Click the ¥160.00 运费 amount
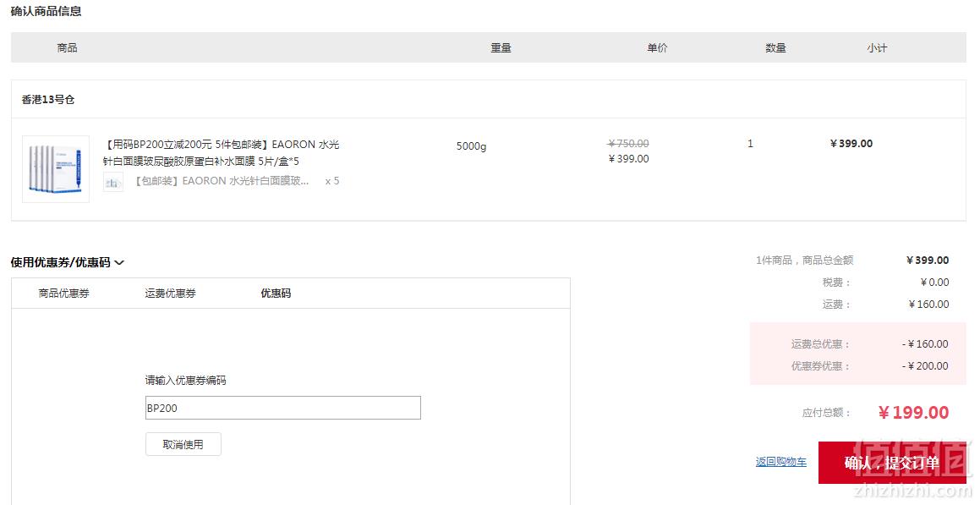This screenshot has width=980, height=505. click(x=928, y=304)
